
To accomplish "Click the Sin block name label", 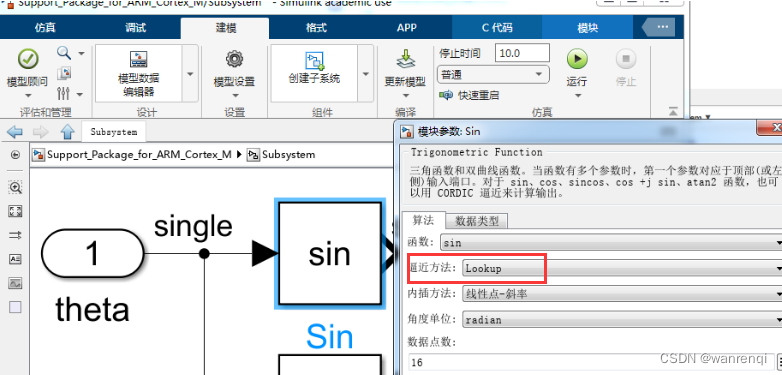I will click(x=330, y=336).
